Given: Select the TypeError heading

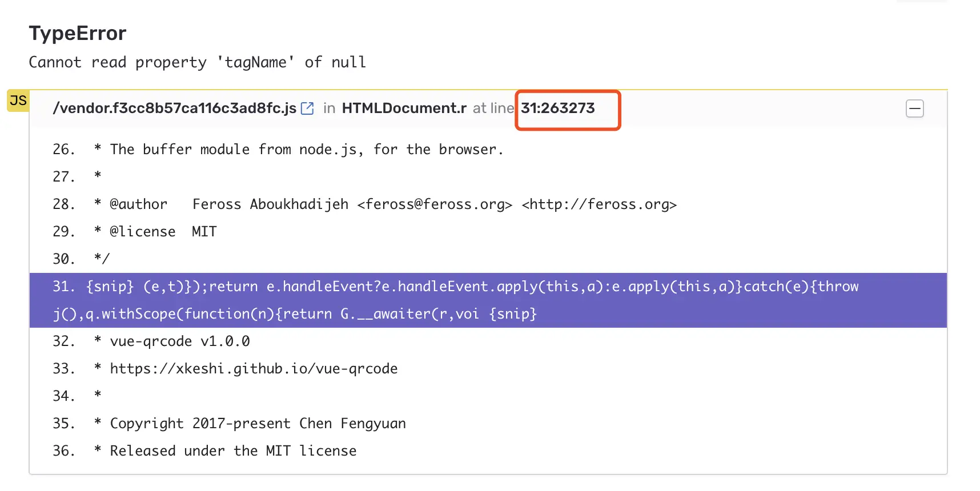Looking at the screenshot, I should point(78,34).
